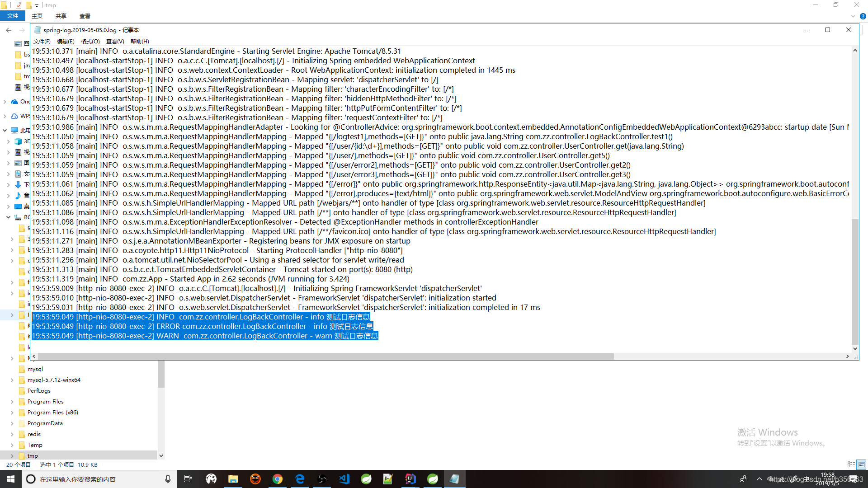Click navigation pane scroll down arrow
Image resolution: width=868 pixels, height=488 pixels.
(x=161, y=456)
